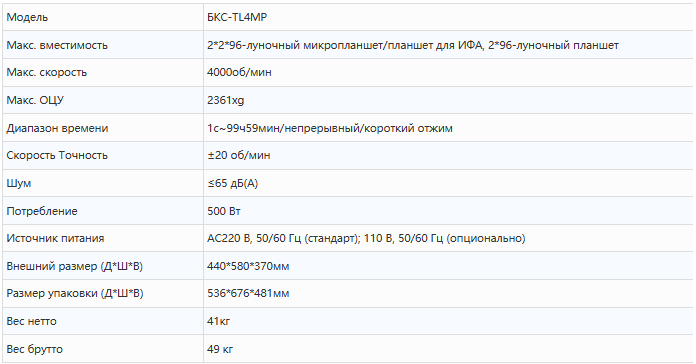Select the 4000об/мин speed value

(239, 72)
